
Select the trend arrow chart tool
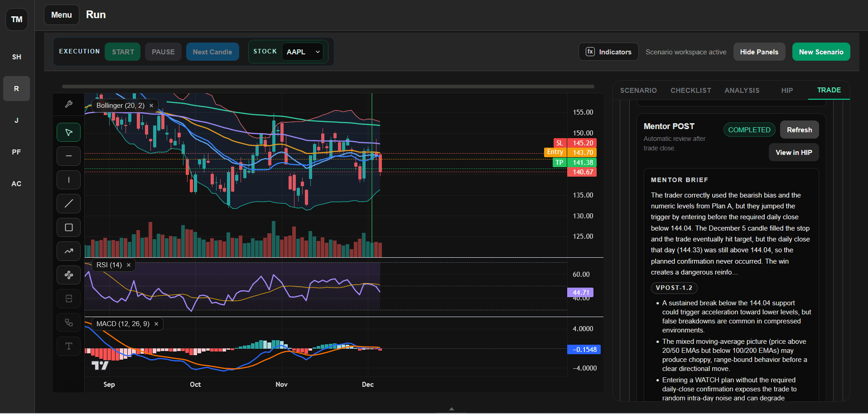69,251
